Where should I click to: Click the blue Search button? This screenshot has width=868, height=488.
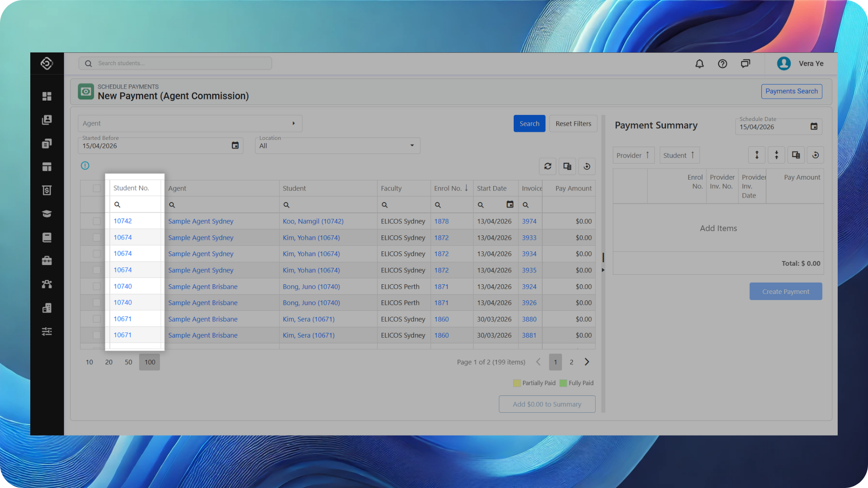point(529,123)
